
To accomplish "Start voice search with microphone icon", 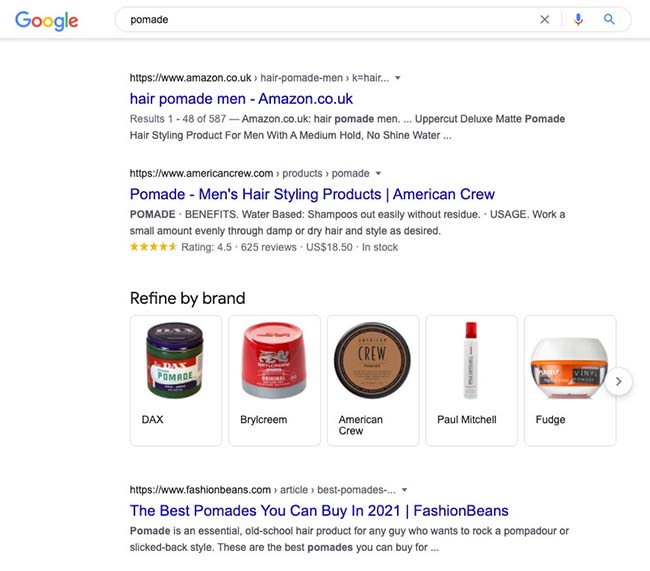I will pos(578,19).
